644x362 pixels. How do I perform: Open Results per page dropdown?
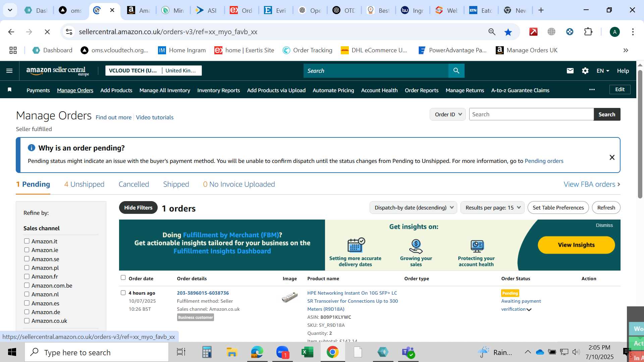coord(492,207)
